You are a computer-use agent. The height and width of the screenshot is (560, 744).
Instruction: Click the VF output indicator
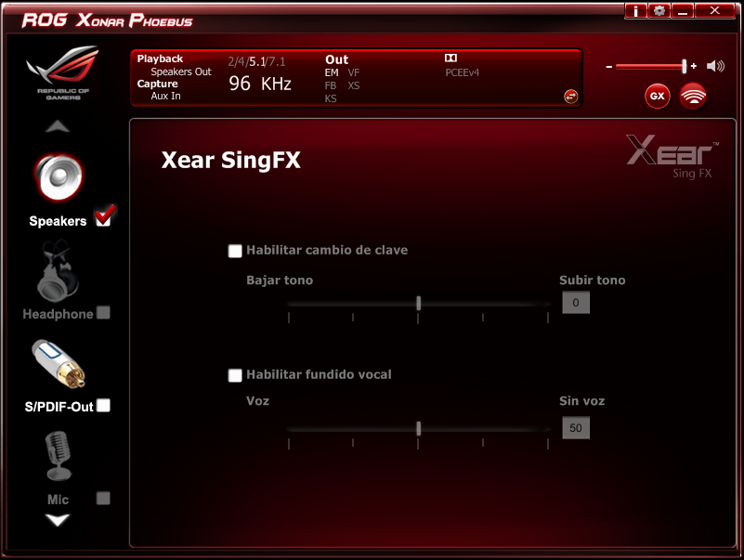click(354, 72)
